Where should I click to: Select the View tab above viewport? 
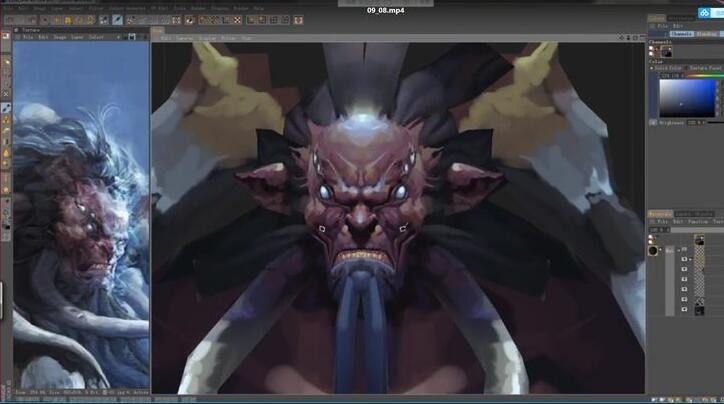click(x=157, y=30)
